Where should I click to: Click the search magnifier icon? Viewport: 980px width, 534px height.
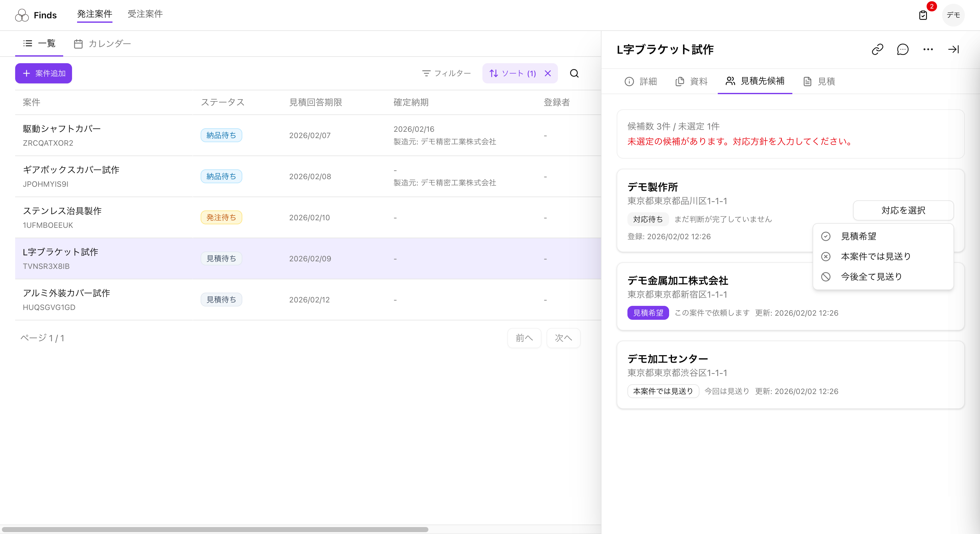tap(574, 73)
